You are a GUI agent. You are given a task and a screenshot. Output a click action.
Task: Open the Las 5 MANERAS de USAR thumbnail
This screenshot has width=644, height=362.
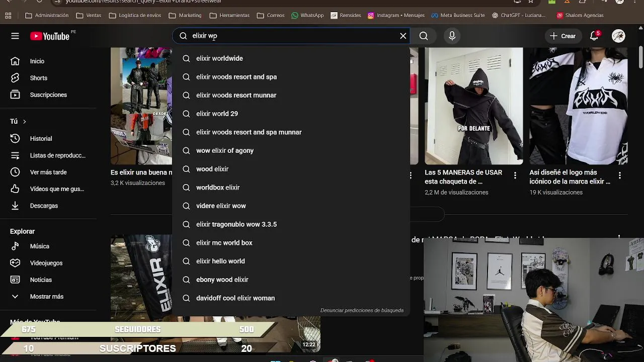tap(473, 106)
